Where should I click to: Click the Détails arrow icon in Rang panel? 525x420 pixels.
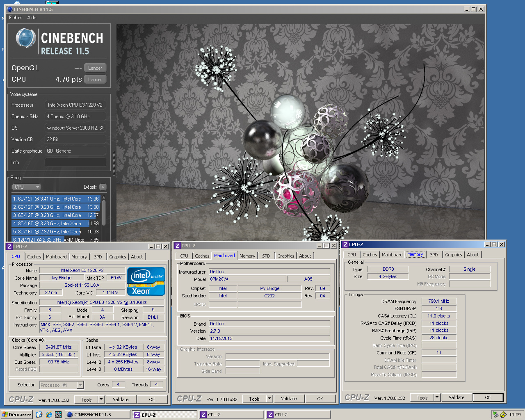pyautogui.click(x=103, y=187)
